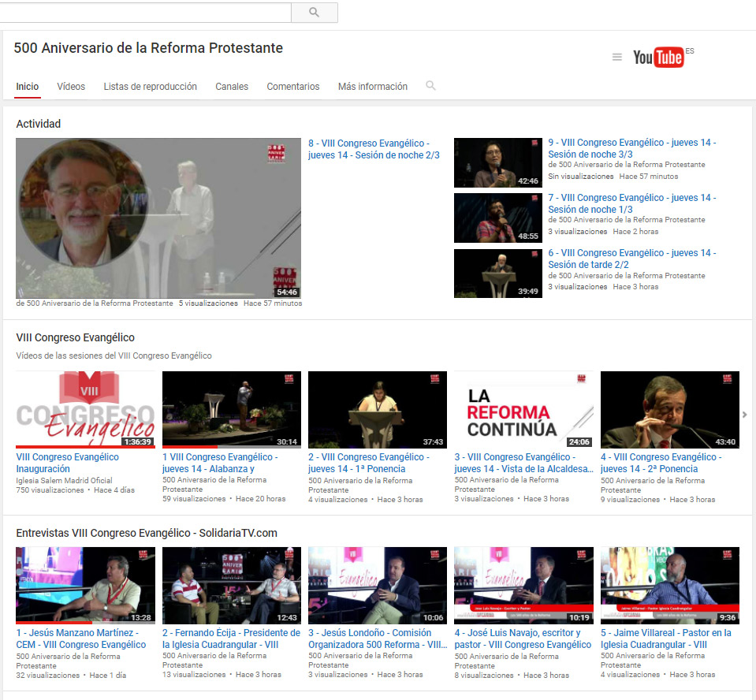Viewport: 756px width, 700px height.
Task: Play the featured 54:46 video thumbnail
Action: (x=158, y=218)
